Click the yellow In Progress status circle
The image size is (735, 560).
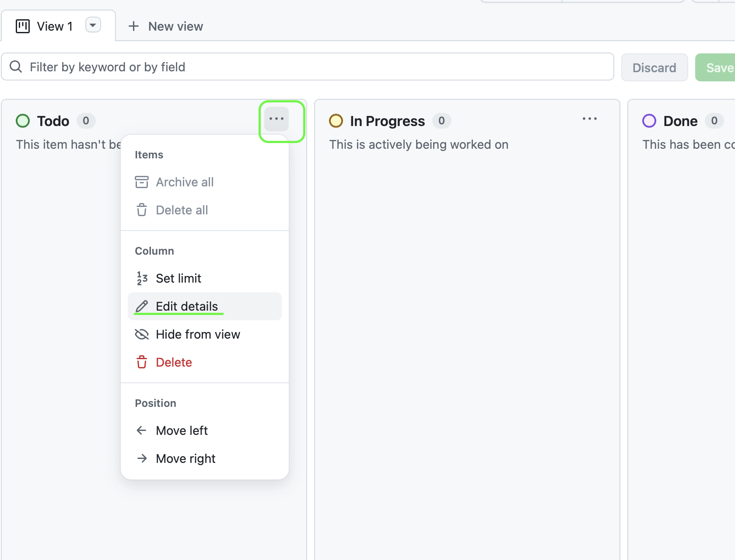(x=336, y=121)
